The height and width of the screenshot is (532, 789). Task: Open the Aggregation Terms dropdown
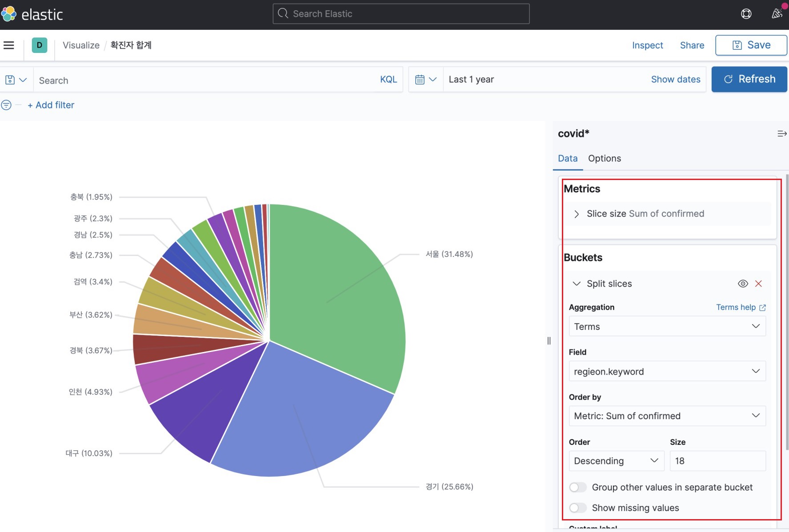(x=667, y=327)
